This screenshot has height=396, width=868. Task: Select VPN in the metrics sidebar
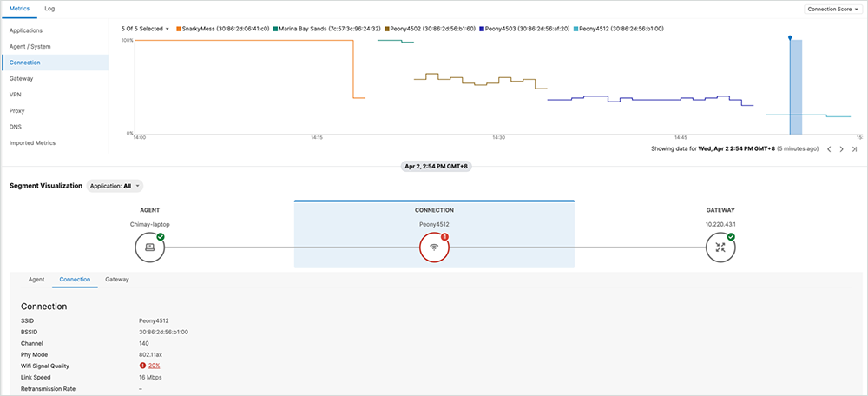coord(16,95)
